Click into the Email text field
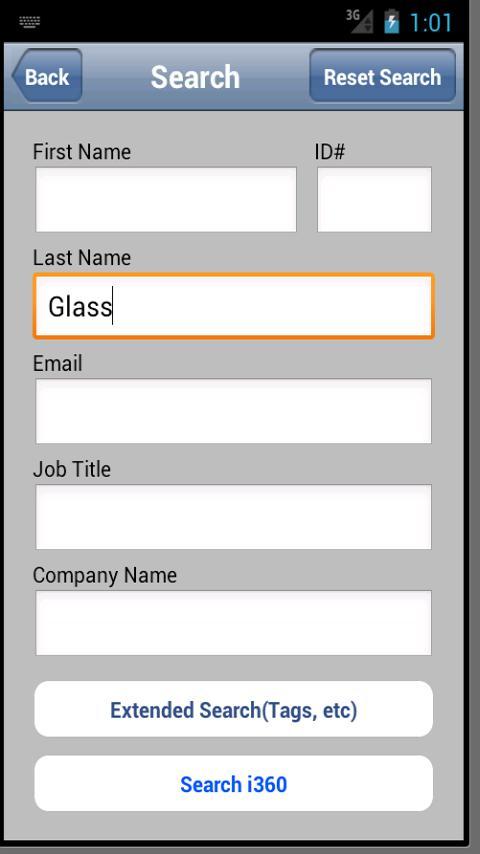480x854 pixels. 234,411
